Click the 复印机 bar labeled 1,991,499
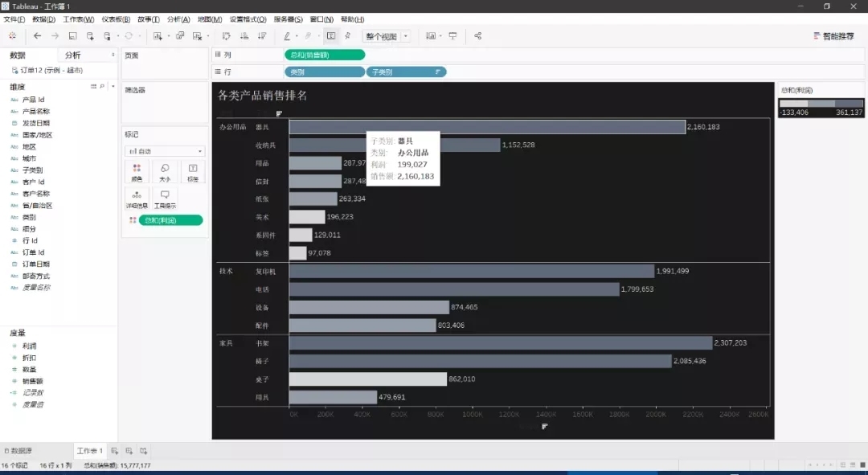 click(x=472, y=272)
